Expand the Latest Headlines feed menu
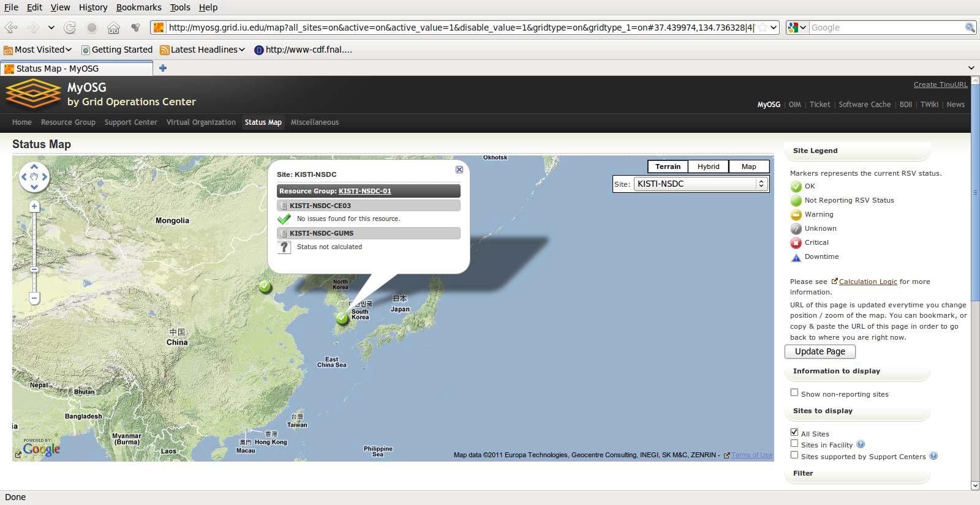The image size is (980, 505). point(202,50)
